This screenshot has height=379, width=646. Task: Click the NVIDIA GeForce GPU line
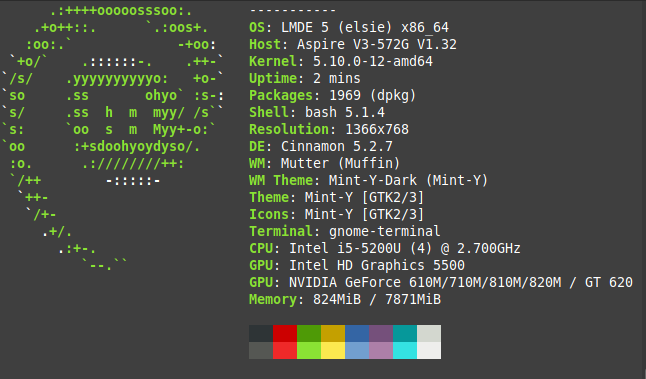(441, 282)
